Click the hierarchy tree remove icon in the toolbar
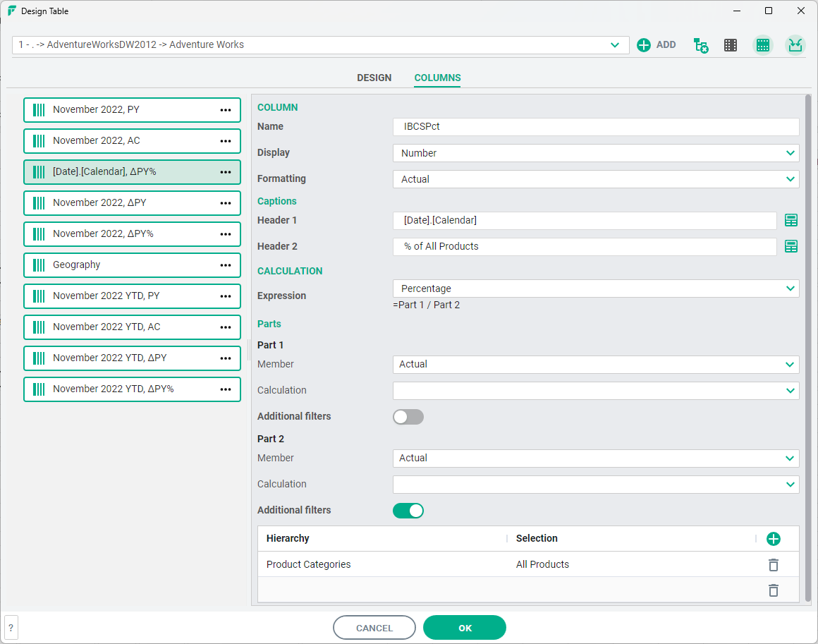 pyautogui.click(x=701, y=45)
